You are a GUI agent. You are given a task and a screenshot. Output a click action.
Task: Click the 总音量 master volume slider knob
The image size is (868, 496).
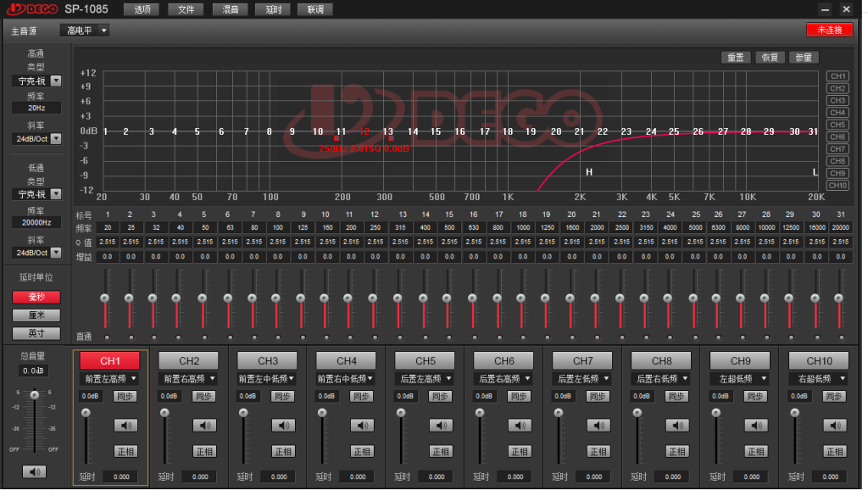point(35,395)
